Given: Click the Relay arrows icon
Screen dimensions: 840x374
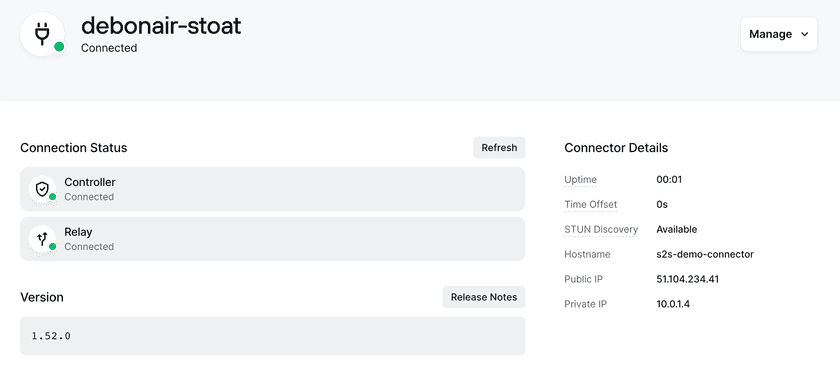Looking at the screenshot, I should tap(42, 239).
